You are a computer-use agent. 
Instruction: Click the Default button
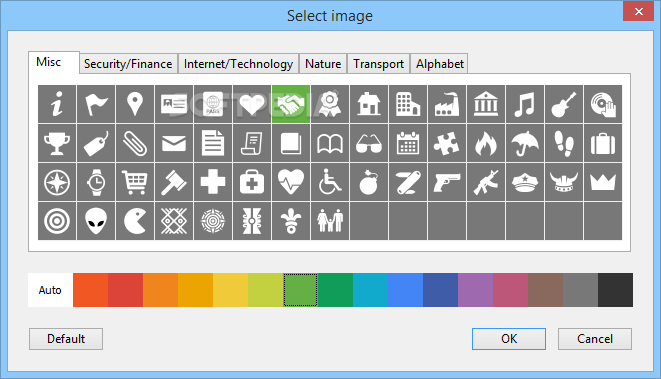(x=66, y=339)
